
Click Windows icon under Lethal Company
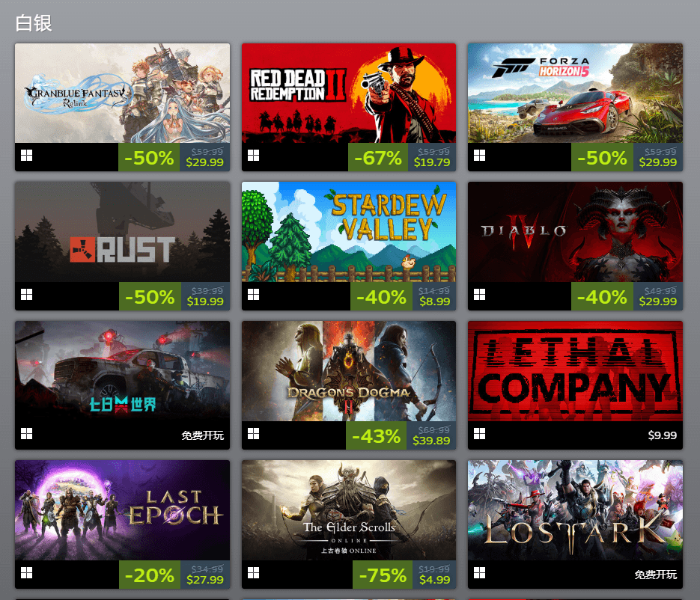479,434
